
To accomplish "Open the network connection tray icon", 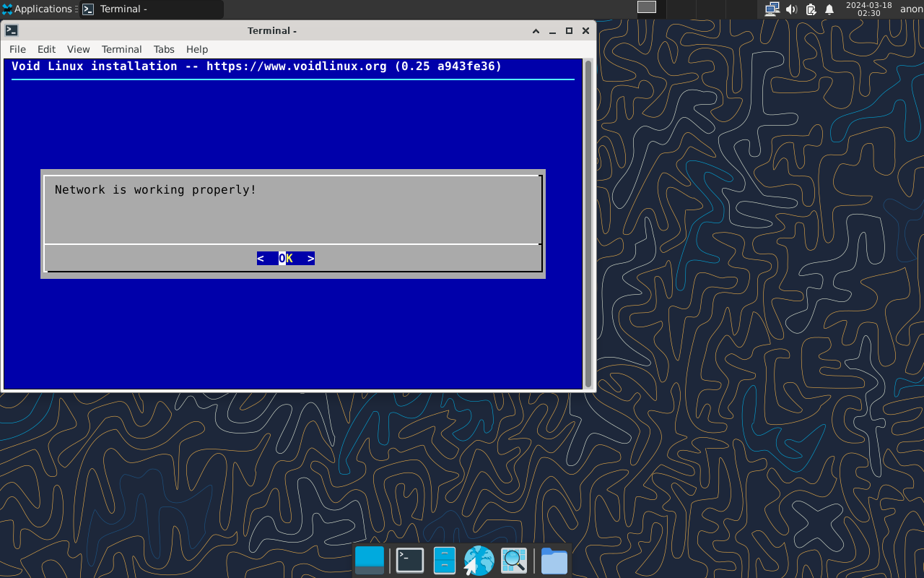I will [772, 9].
